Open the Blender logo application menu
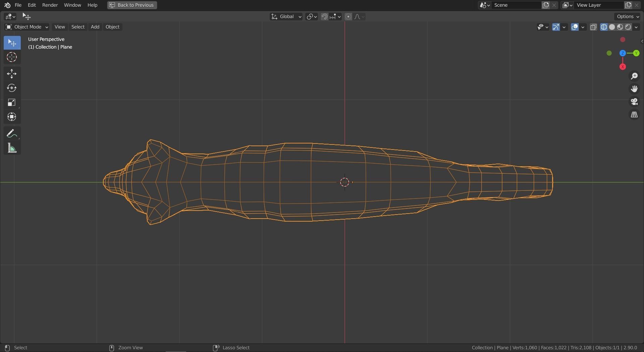Screen dimensions: 644x352 [7, 5]
